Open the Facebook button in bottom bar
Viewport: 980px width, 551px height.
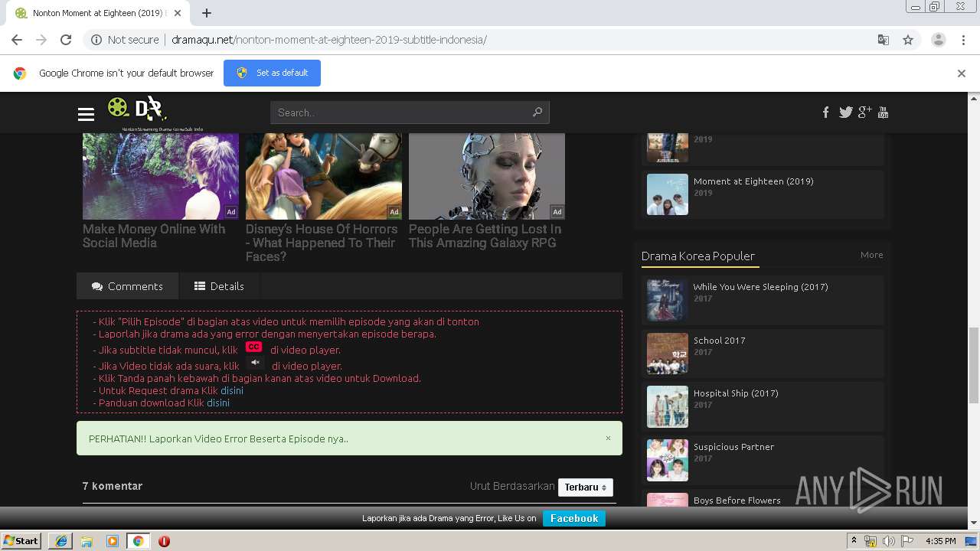click(x=574, y=518)
